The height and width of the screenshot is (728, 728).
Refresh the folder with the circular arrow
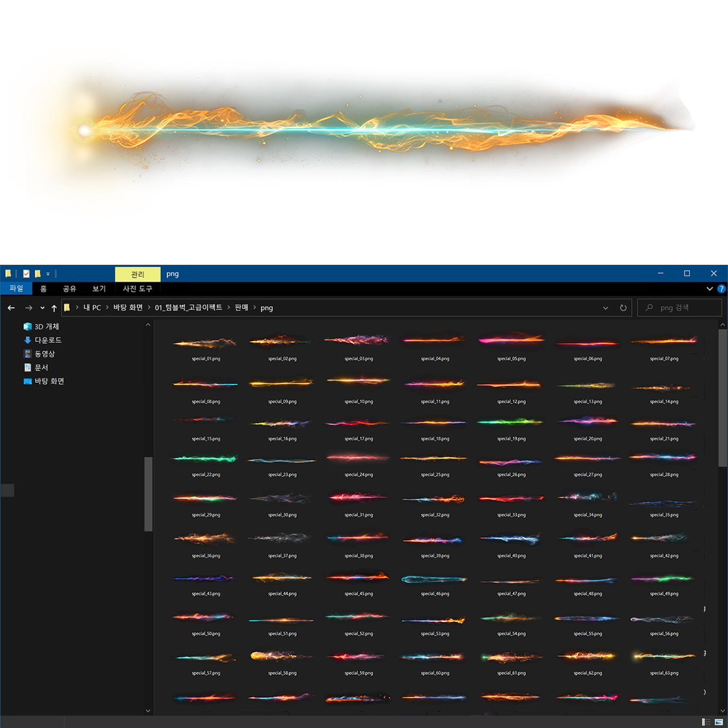623,308
